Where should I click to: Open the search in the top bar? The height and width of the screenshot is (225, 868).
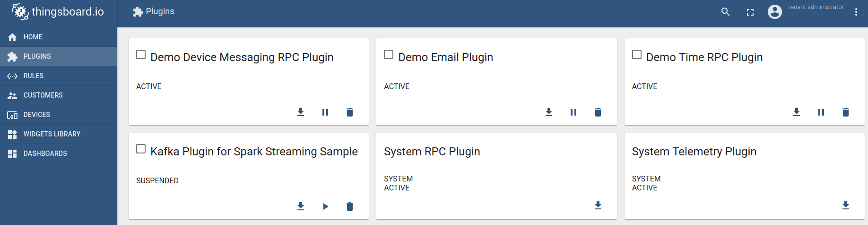(725, 12)
